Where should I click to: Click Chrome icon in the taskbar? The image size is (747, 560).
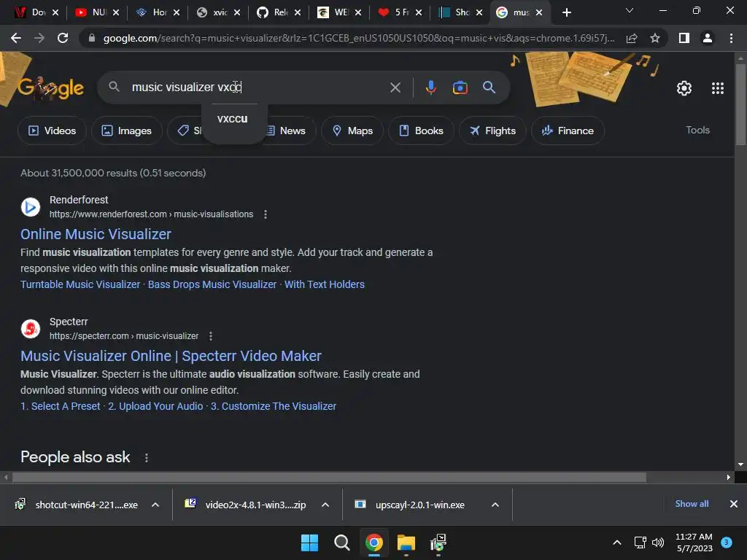coord(374,542)
